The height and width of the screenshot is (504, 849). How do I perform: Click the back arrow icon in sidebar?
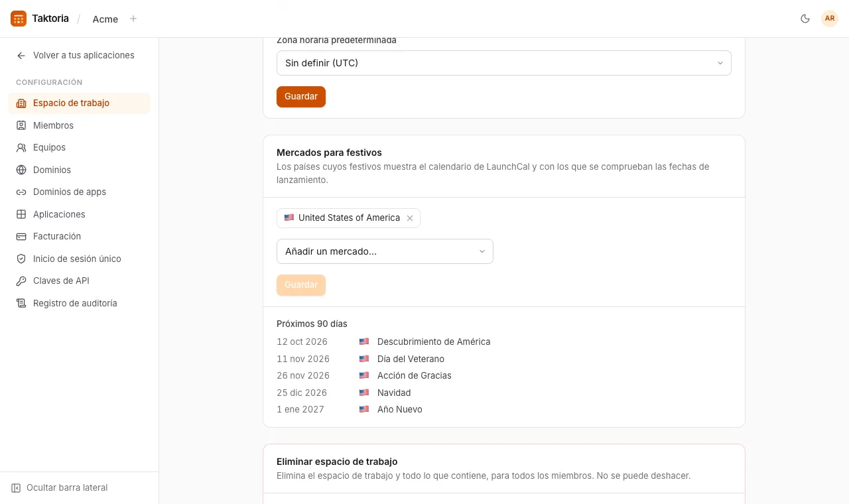[x=21, y=56]
